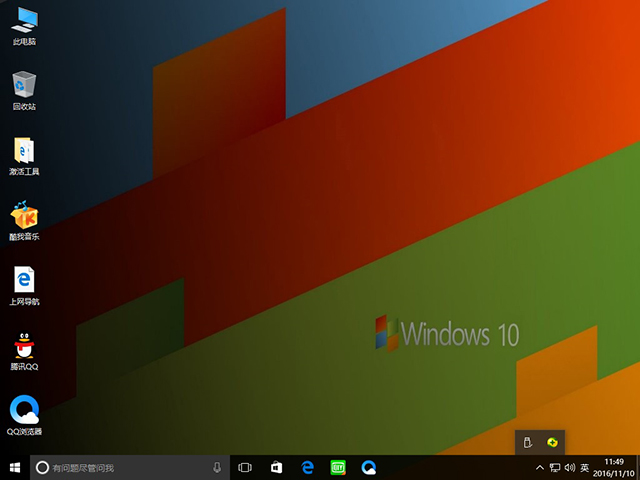
Task: Open QQ Browser from the taskbar
Action: (369, 467)
